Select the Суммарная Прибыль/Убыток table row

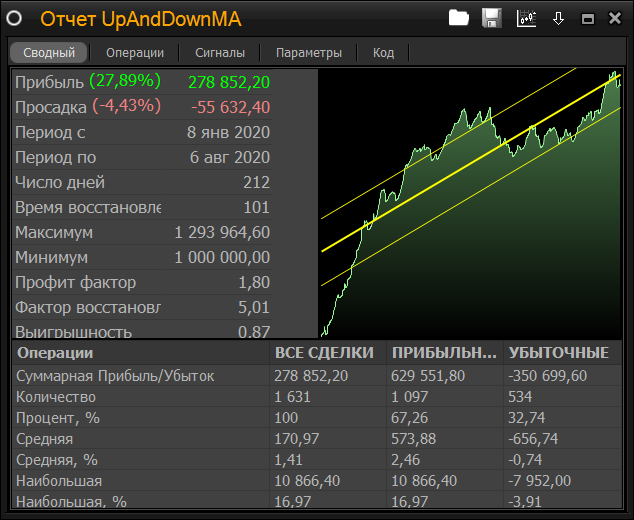(140, 376)
